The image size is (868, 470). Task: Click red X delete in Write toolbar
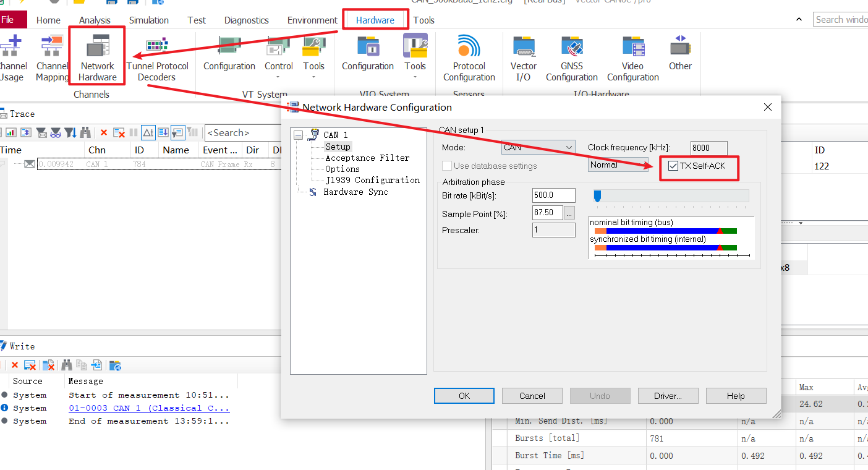point(15,365)
